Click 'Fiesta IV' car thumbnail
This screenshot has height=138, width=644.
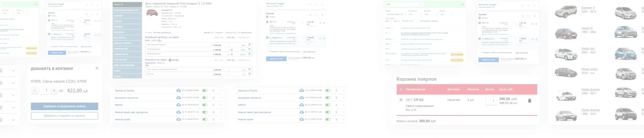tap(566, 33)
